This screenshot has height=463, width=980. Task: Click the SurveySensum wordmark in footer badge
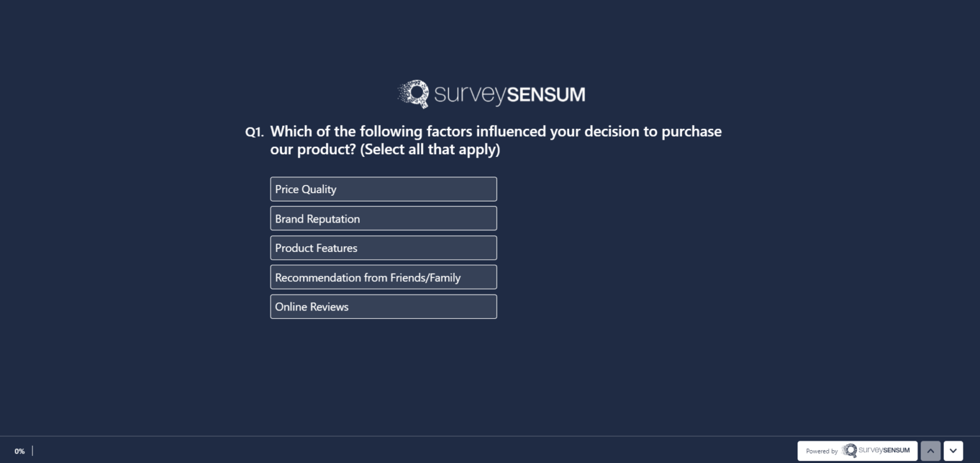click(x=884, y=450)
